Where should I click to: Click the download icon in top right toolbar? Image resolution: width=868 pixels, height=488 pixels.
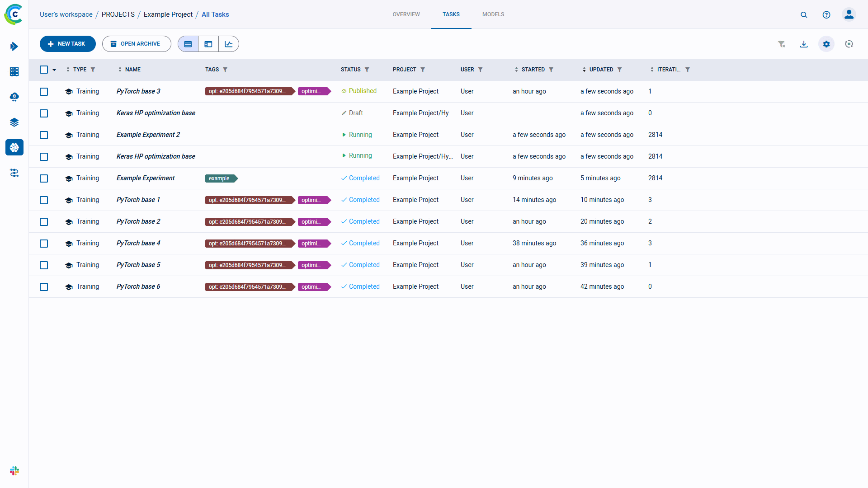[804, 43]
